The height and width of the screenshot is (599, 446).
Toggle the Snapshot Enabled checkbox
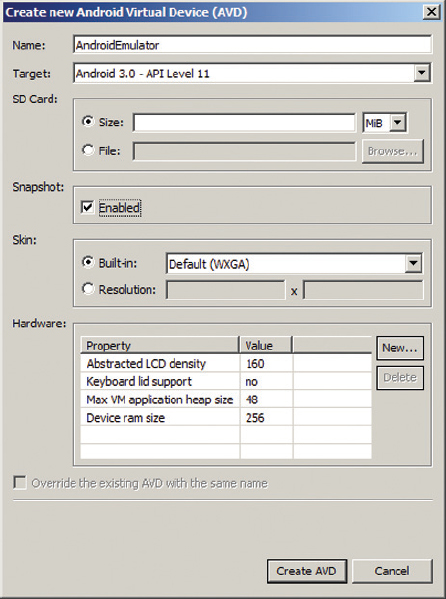[x=88, y=207]
